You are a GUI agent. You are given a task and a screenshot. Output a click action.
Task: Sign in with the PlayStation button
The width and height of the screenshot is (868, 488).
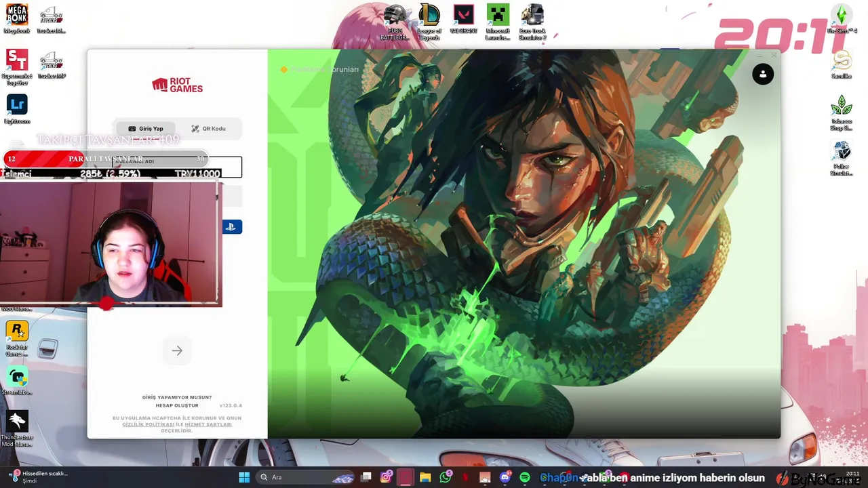click(231, 227)
